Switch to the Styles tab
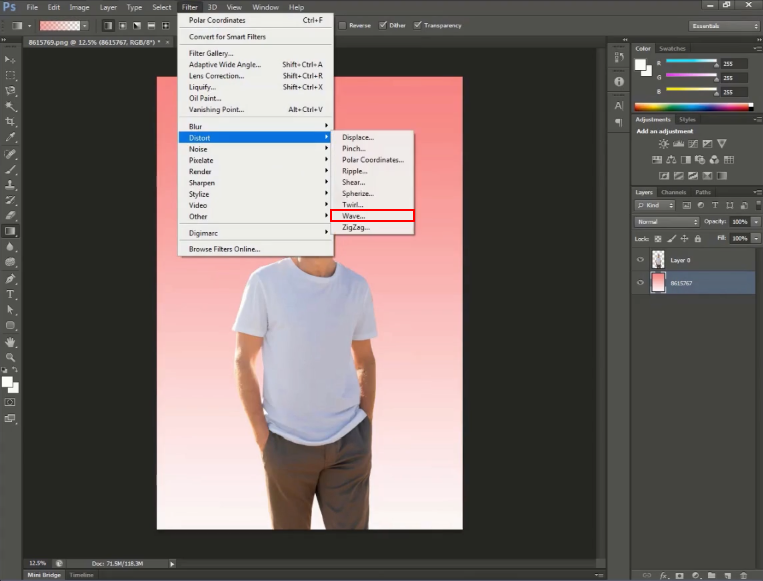The image size is (763, 581). pos(687,119)
